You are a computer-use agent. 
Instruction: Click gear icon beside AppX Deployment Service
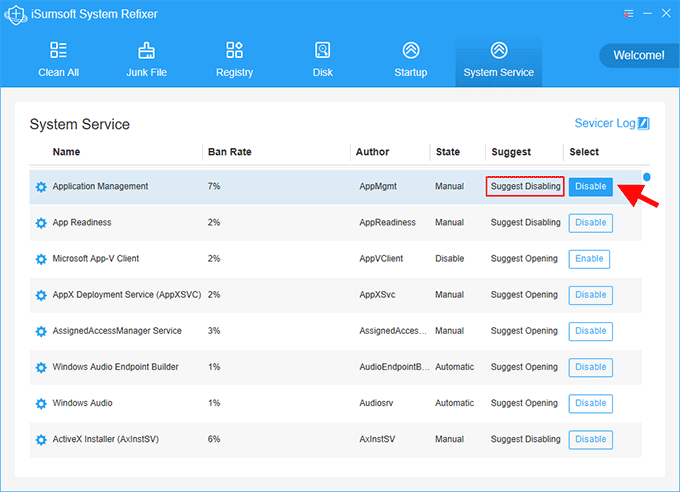tap(41, 295)
